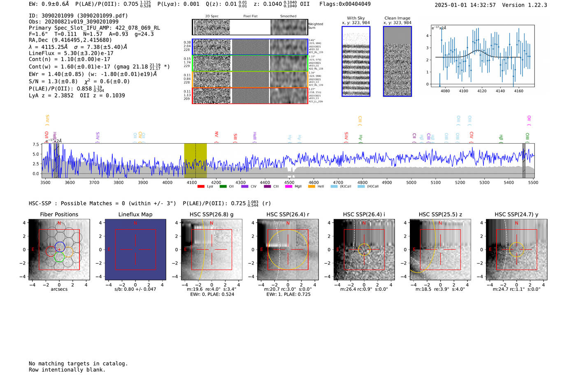Open the HSC SSP(26.4) i image
The width and height of the screenshot is (576, 392).
click(x=364, y=250)
